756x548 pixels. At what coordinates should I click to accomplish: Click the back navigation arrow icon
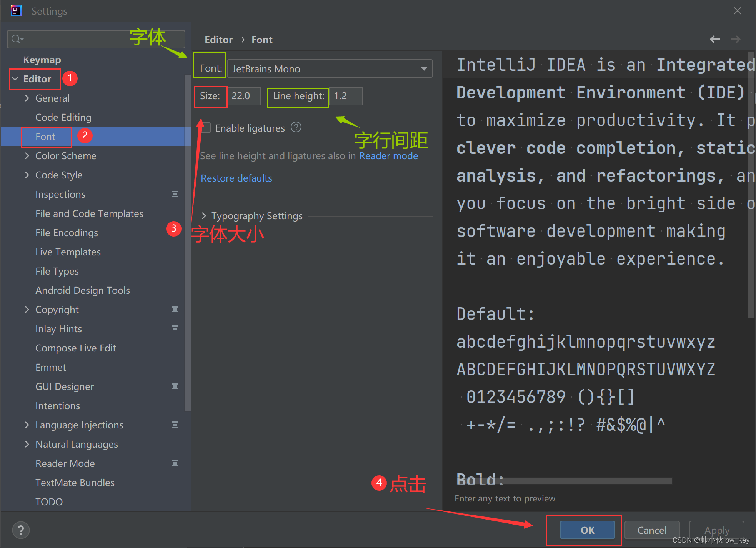pyautogui.click(x=714, y=39)
